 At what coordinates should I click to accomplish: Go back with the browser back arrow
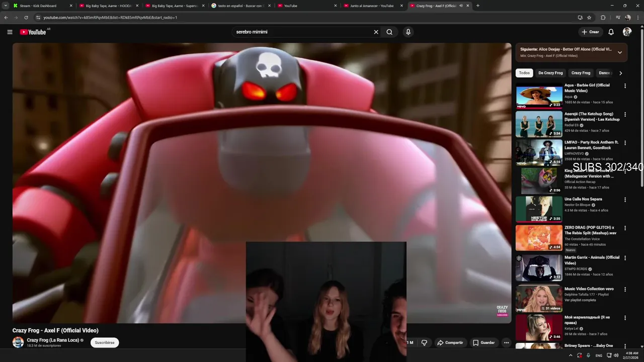6,18
